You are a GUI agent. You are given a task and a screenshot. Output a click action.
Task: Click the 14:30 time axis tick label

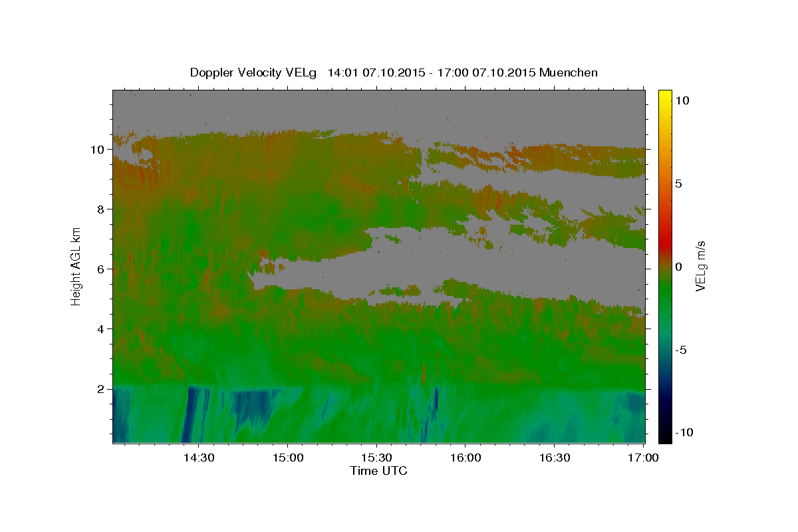coord(198,458)
